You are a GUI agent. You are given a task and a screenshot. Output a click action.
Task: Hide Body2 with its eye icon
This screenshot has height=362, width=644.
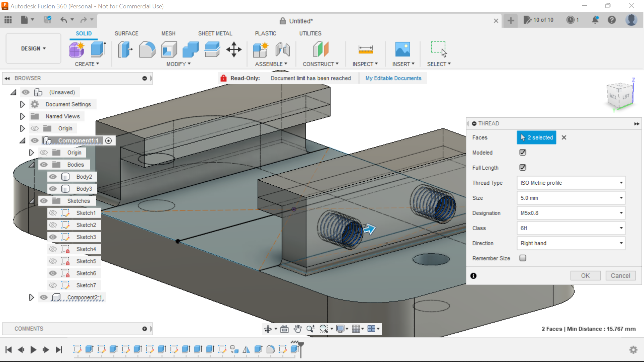(53, 177)
